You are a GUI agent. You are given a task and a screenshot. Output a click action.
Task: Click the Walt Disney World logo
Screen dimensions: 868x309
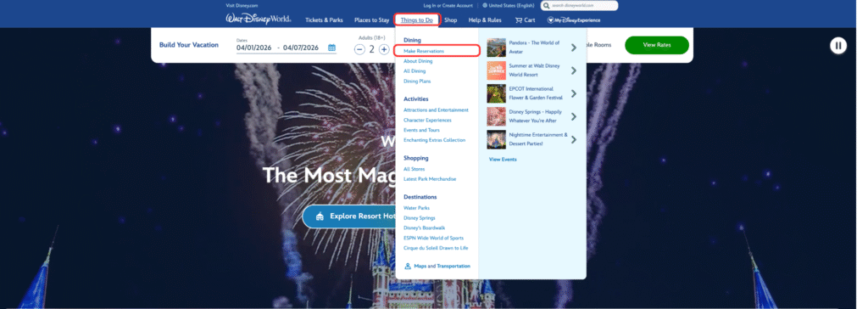(259, 20)
